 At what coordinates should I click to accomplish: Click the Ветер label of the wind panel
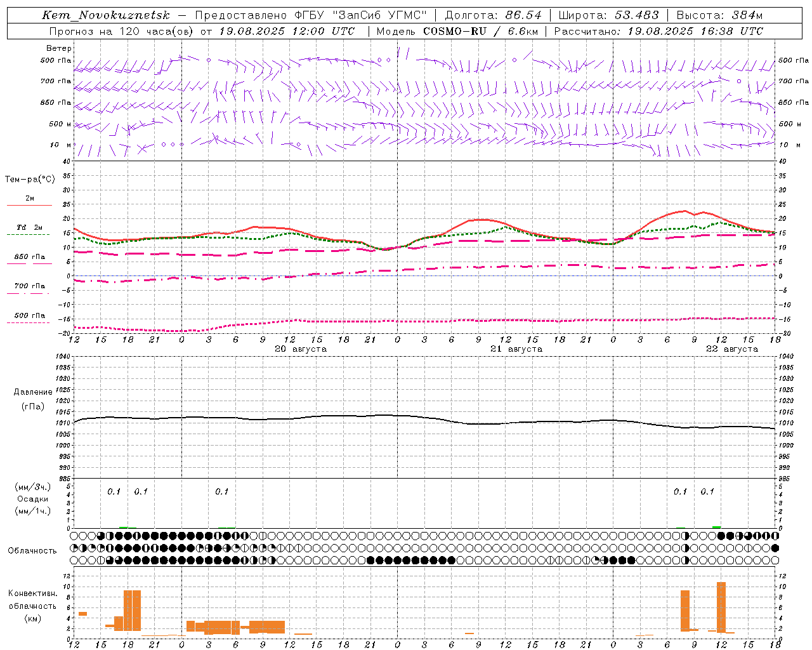pyautogui.click(x=59, y=48)
